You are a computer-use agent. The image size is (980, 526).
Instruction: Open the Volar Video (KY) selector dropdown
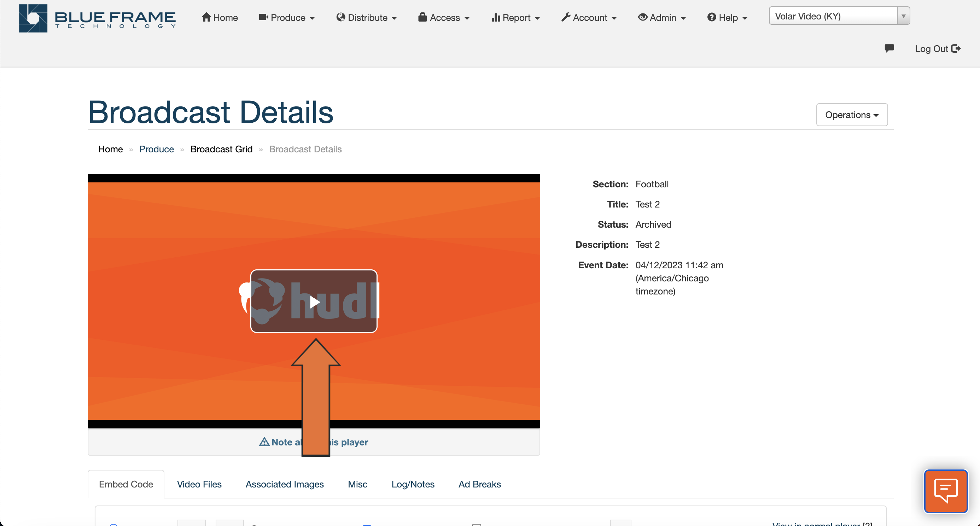[x=904, y=16]
